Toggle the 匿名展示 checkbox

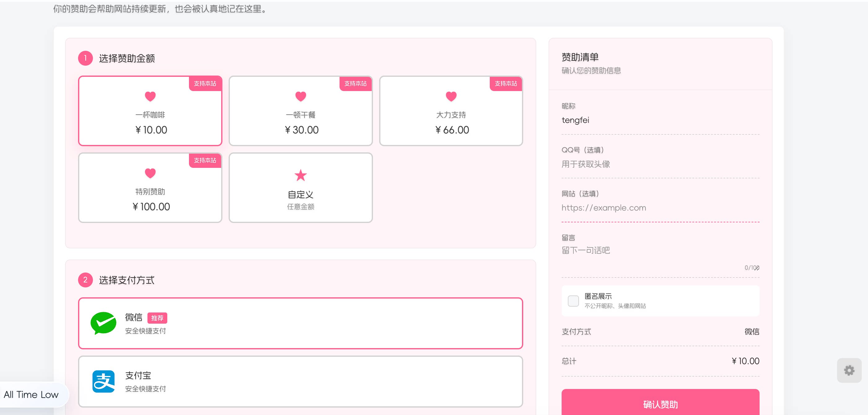click(x=573, y=301)
